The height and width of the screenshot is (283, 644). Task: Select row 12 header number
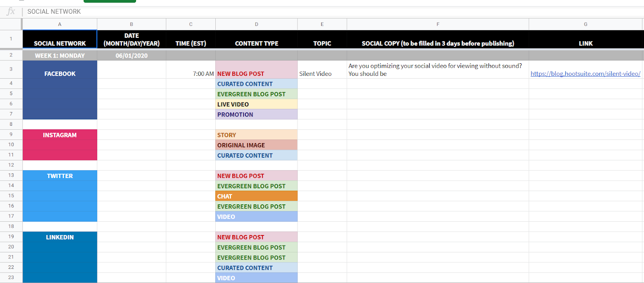pos(11,165)
